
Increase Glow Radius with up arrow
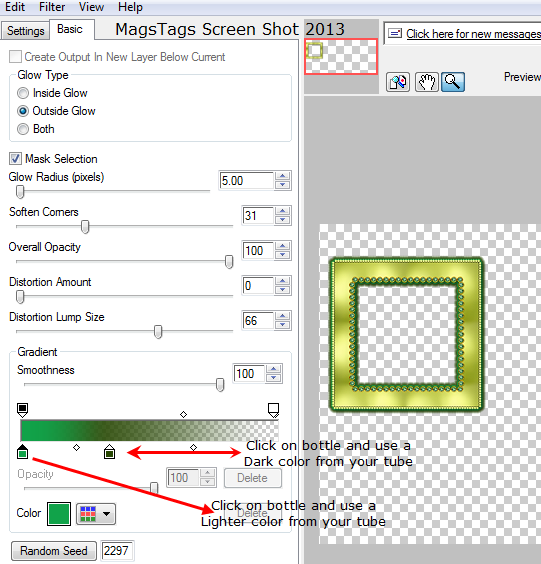[283, 176]
